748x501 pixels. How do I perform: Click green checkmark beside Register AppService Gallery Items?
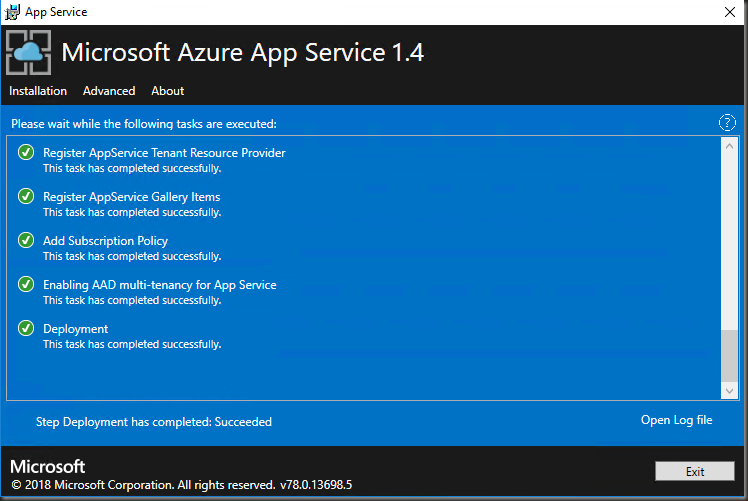pyautogui.click(x=26, y=197)
